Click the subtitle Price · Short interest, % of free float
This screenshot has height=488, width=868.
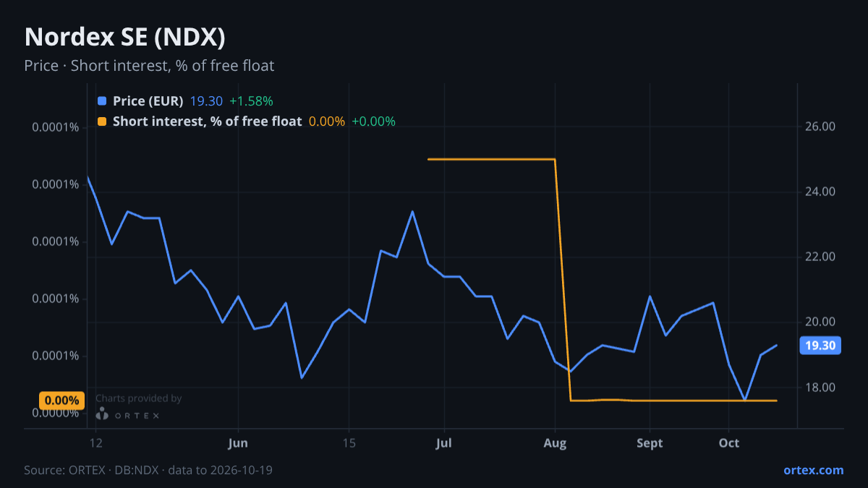pyautogui.click(x=149, y=66)
